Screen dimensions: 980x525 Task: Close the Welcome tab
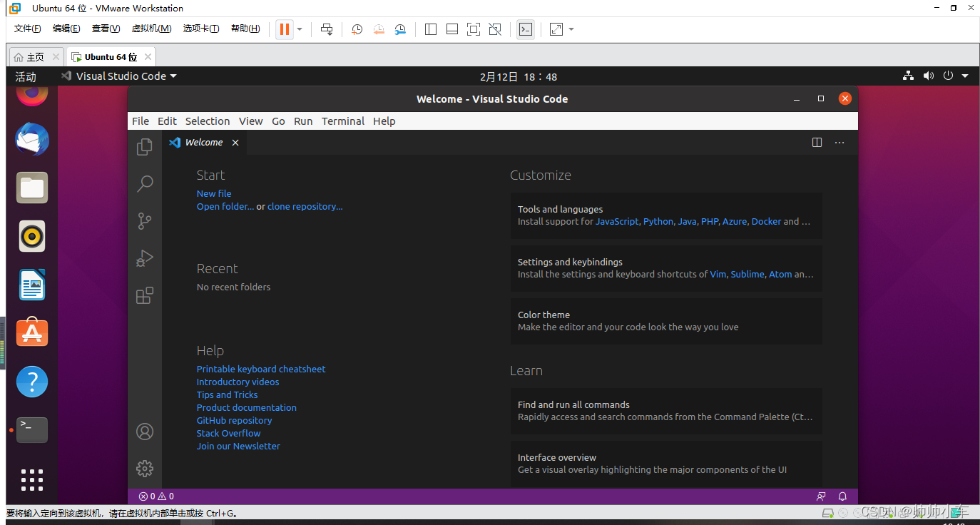click(235, 143)
